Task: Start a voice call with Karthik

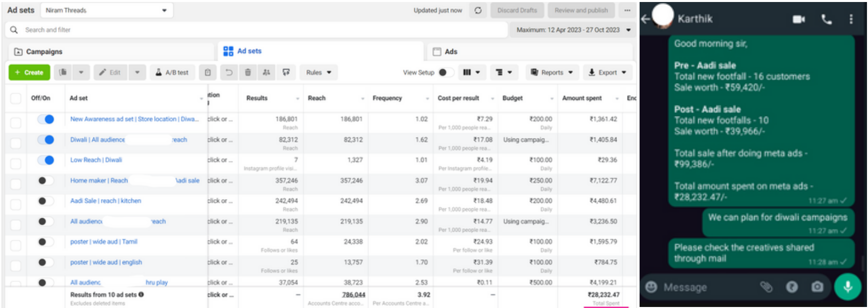Action: [826, 19]
